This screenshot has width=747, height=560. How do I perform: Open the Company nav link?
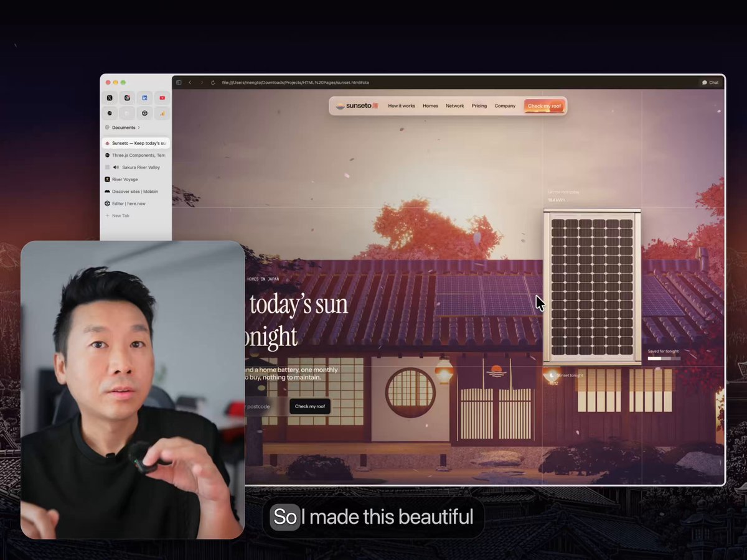pos(505,106)
